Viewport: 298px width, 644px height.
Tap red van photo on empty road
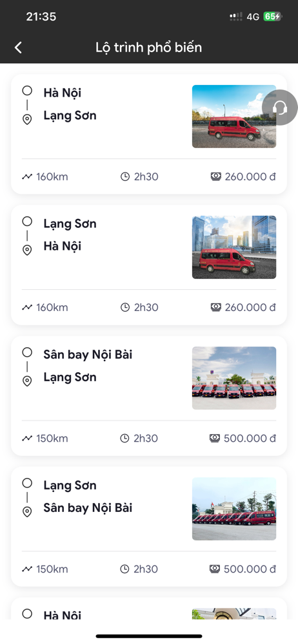point(234,116)
